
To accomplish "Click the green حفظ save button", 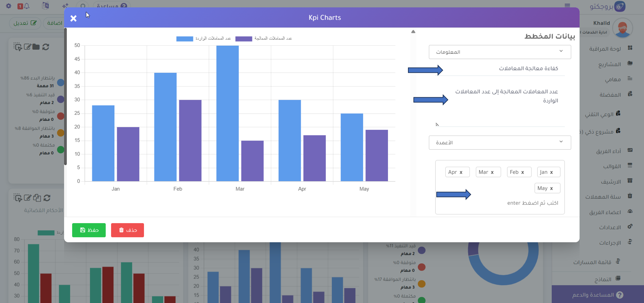I will pos(89,230).
